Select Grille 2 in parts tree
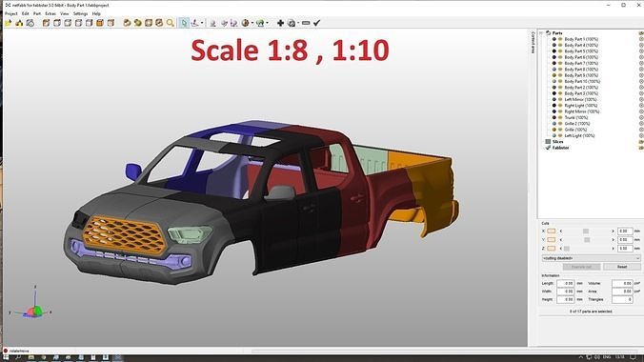 pos(577,124)
